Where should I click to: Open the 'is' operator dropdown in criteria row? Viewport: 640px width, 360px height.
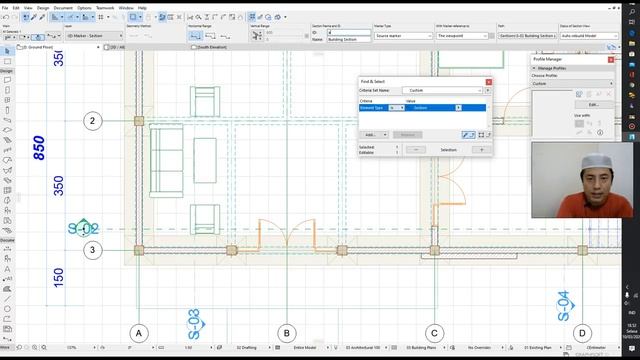tap(396, 108)
